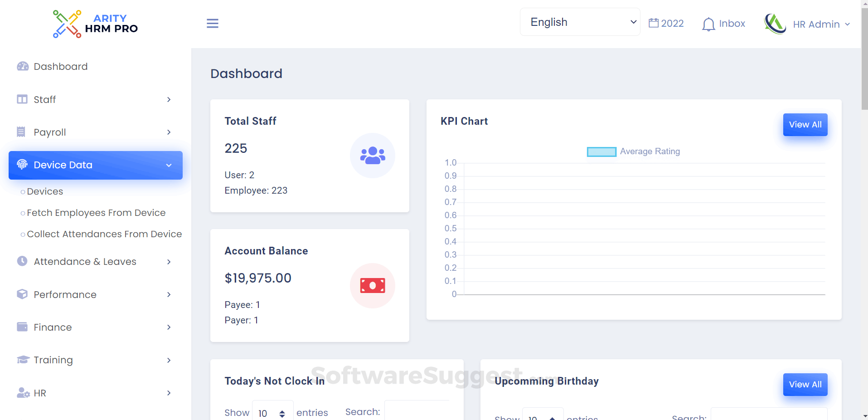Viewport: 868px width, 420px height.
Task: Click View All on Upcomming Birthday card
Action: click(x=805, y=385)
